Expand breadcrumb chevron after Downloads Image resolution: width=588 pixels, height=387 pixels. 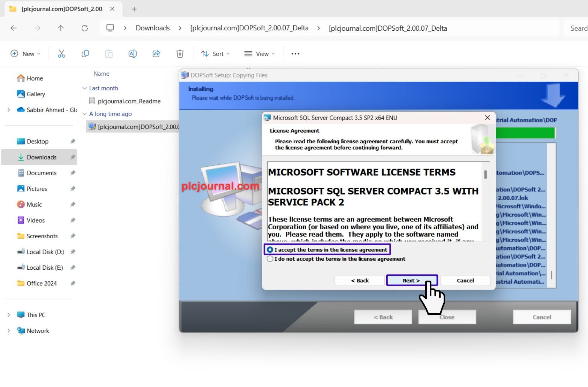180,28
